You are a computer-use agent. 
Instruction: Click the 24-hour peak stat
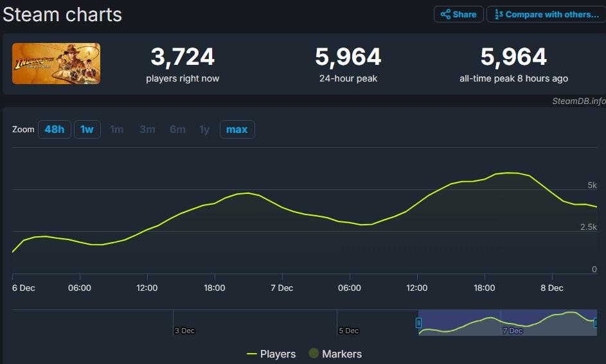click(x=348, y=57)
